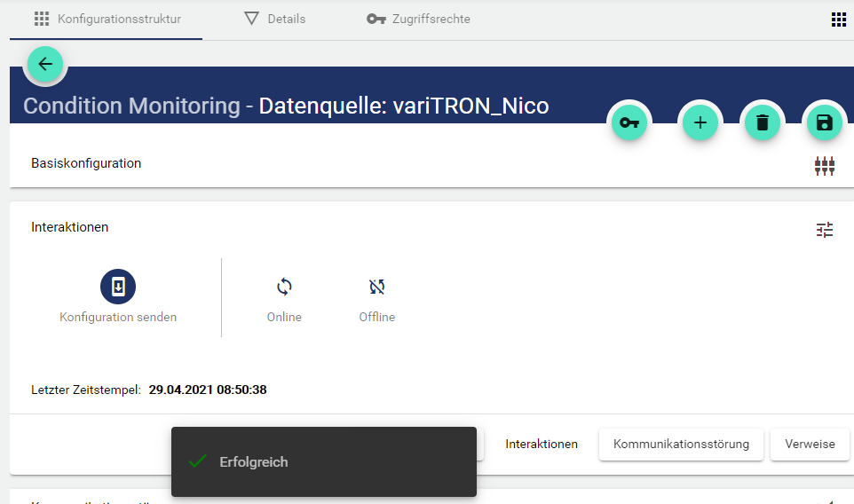Switch to the Konfigurationsstruktur tab
This screenshot has width=854, height=504.
(107, 19)
